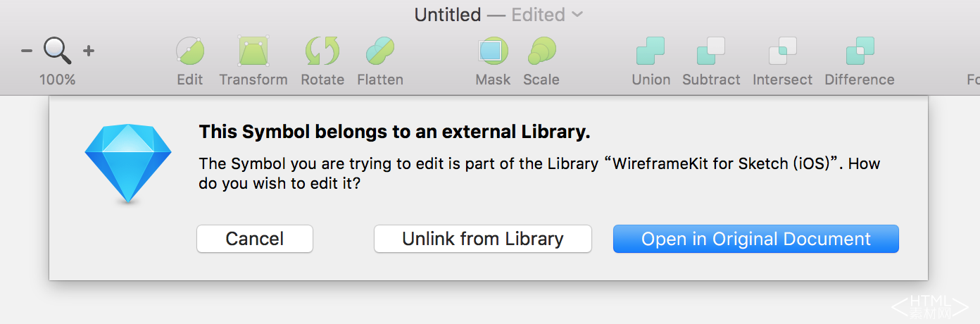The width and height of the screenshot is (980, 324).
Task: Dismiss the dialog with Cancel
Action: coord(255,239)
